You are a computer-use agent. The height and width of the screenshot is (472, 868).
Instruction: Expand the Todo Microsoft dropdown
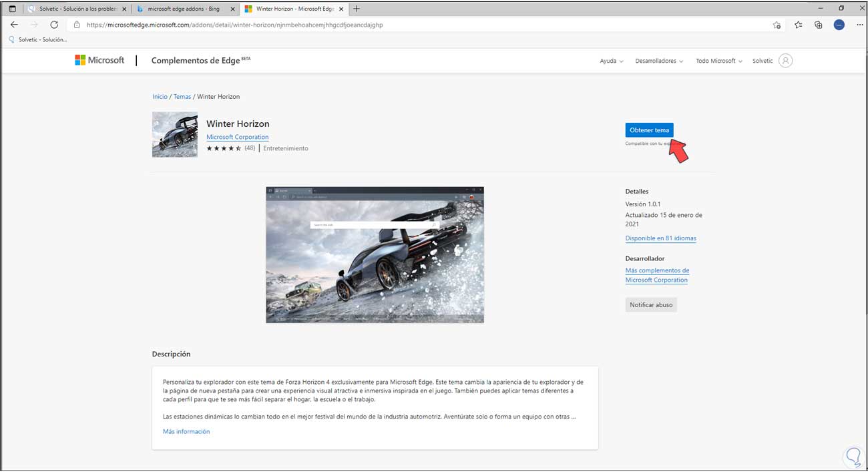point(718,61)
